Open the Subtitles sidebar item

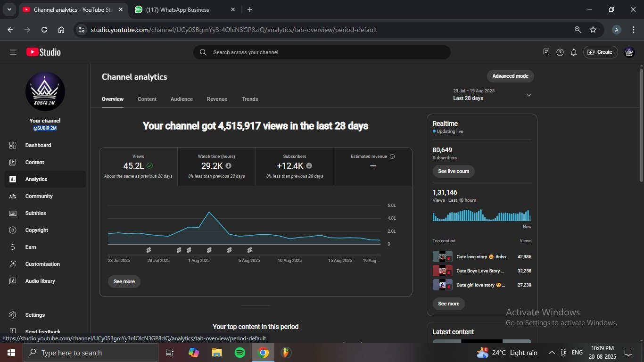[x=35, y=213]
